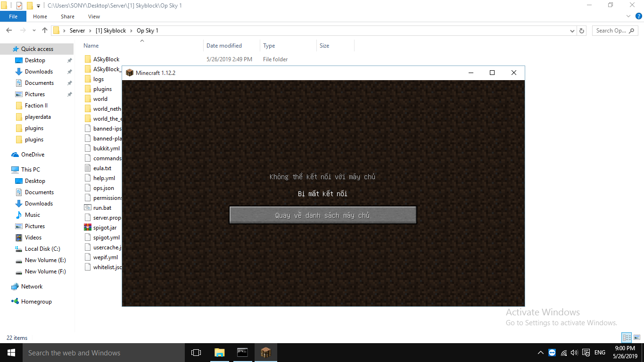Open the Customize Quick Access Toolbar dropdown

point(38,6)
